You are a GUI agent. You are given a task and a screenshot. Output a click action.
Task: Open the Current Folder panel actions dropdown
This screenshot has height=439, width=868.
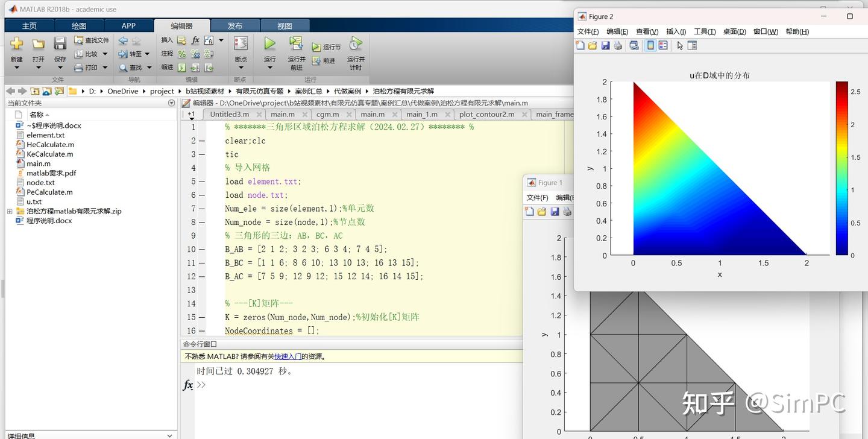coord(171,103)
